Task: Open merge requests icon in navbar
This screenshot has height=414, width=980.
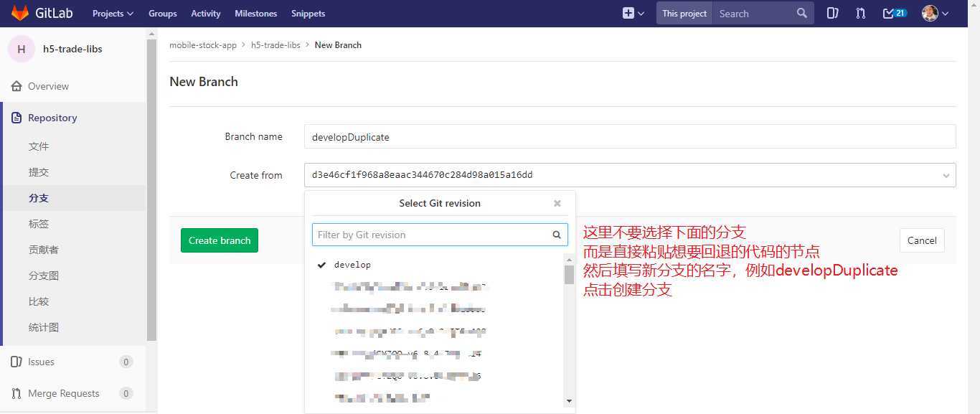Action: tap(861, 13)
